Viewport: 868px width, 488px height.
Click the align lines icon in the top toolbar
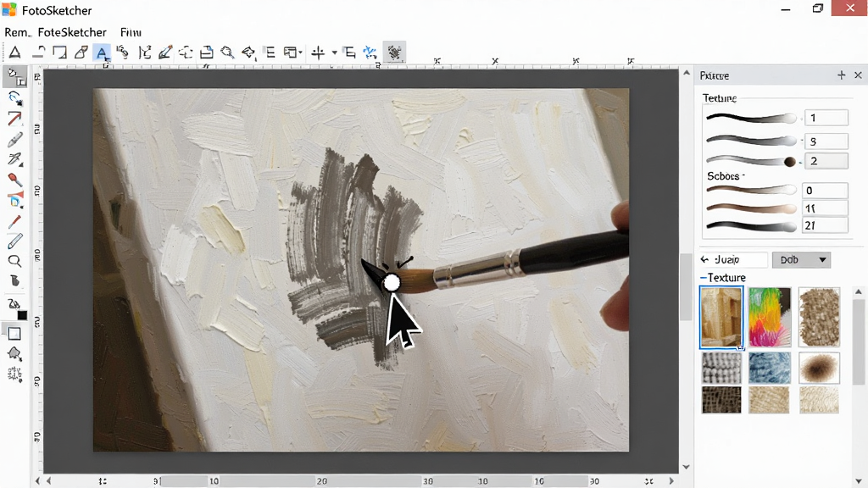(270, 53)
